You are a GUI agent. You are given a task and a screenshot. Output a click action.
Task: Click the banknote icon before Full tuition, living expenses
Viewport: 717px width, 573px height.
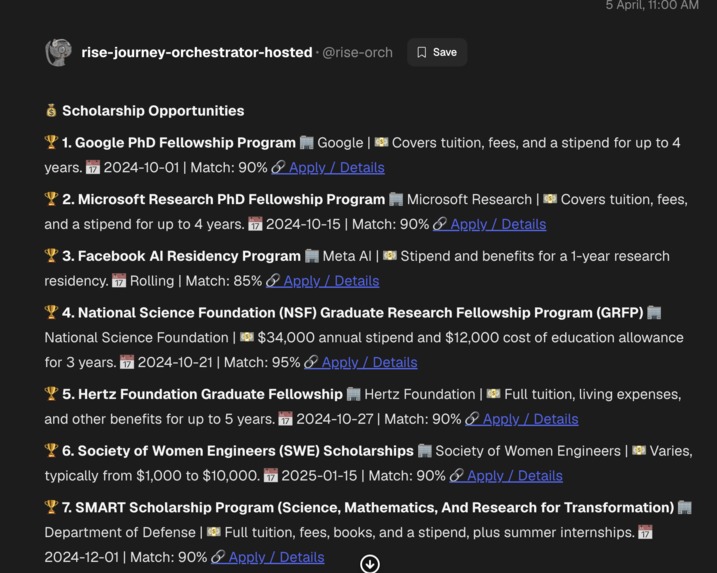pos(493,394)
